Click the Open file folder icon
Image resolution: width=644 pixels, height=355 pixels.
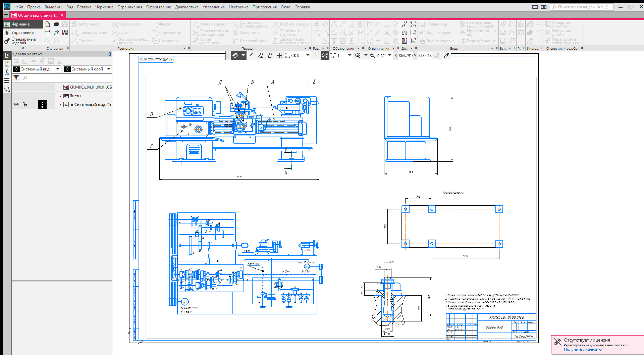[x=56, y=24]
